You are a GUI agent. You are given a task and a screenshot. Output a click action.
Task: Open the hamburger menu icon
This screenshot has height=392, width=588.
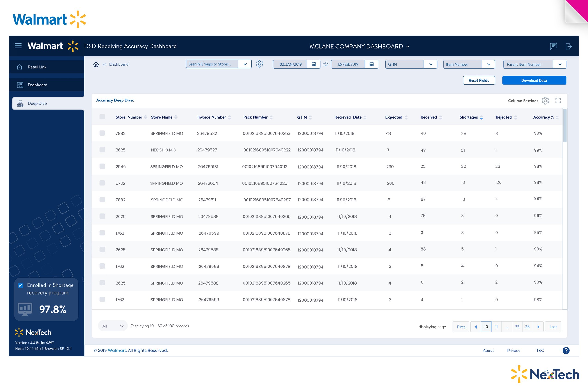coord(18,46)
